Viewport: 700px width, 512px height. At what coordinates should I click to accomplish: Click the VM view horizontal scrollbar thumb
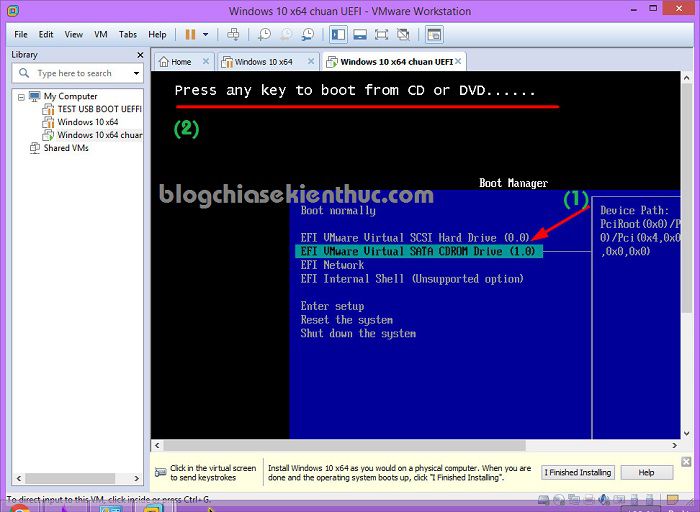point(344,445)
